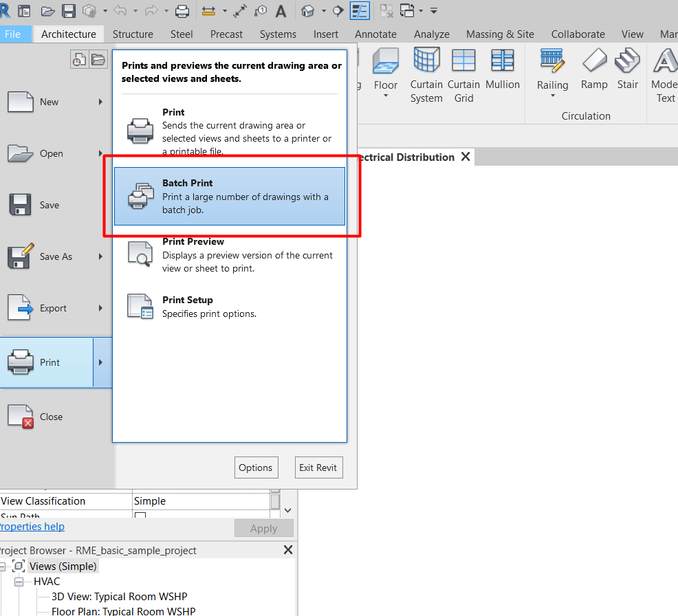Open the Customize Quick Access Toolbar dropdown
The width and height of the screenshot is (678, 616).
pyautogui.click(x=434, y=11)
